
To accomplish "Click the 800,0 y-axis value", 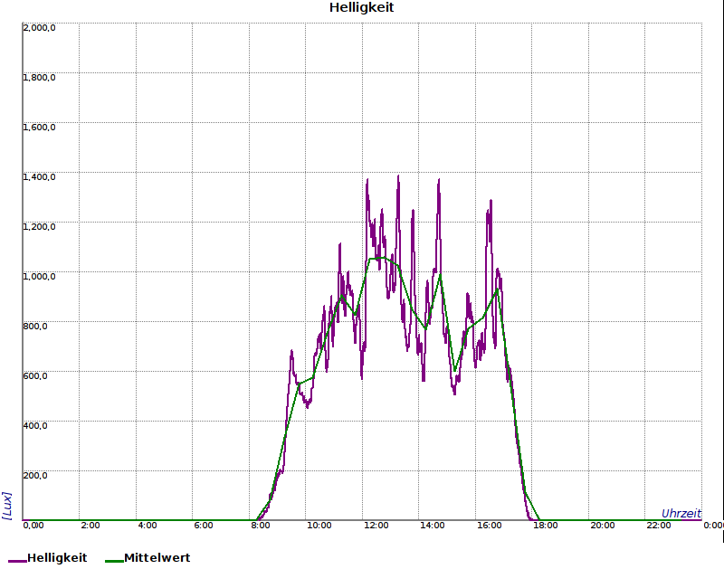I will pos(35,327).
